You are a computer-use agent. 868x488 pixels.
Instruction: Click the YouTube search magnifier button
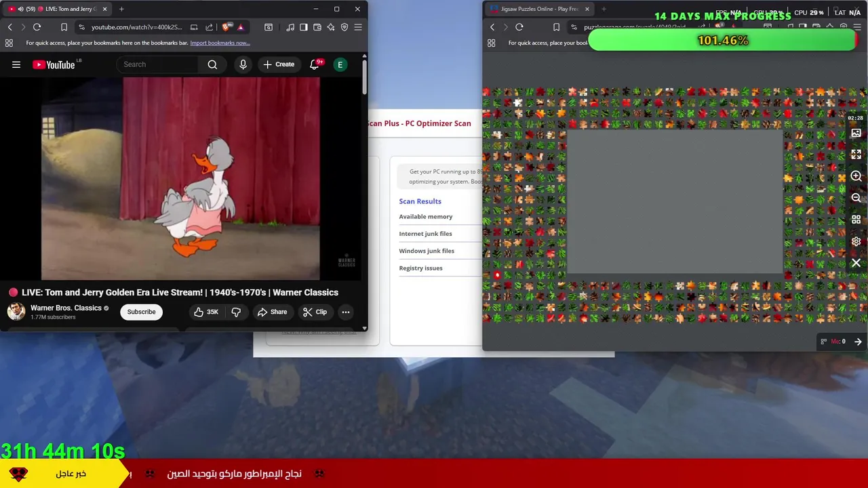[212, 64]
